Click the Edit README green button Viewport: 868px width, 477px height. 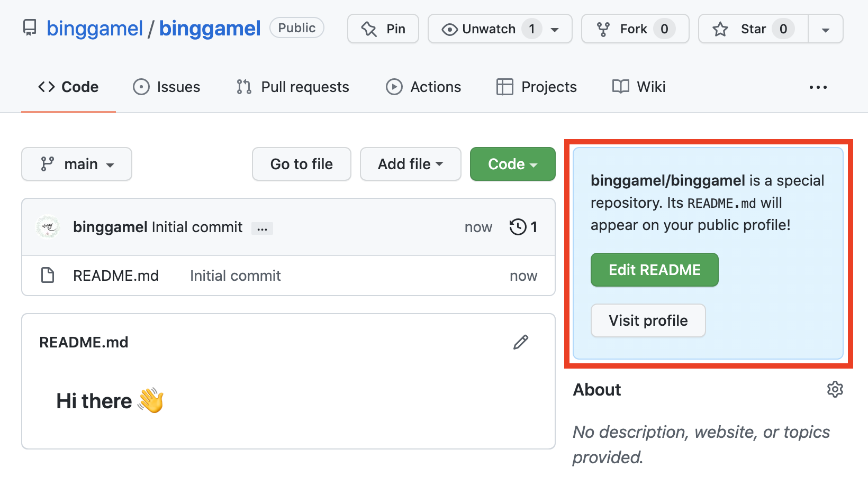click(655, 270)
